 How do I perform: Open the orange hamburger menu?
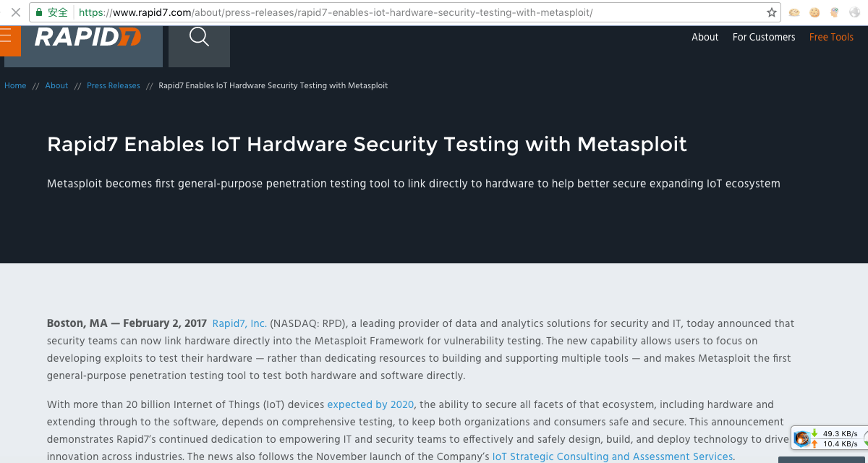pyautogui.click(x=7, y=36)
